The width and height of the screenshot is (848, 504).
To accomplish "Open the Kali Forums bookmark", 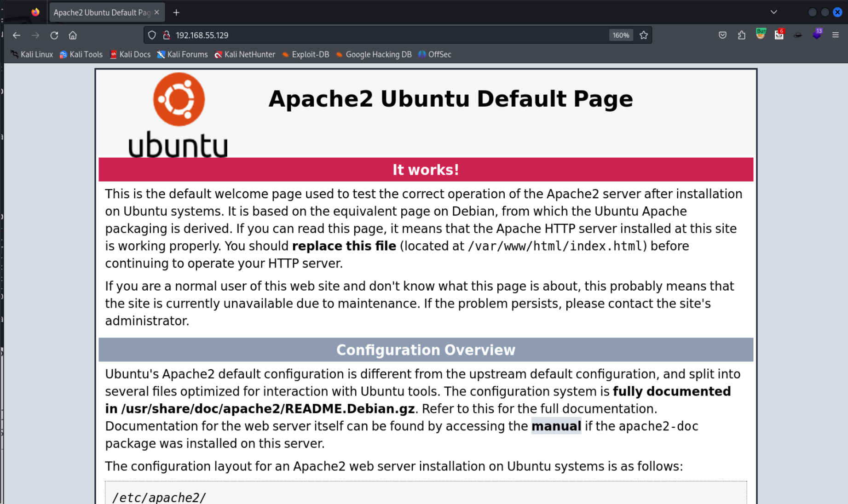I will (182, 54).
